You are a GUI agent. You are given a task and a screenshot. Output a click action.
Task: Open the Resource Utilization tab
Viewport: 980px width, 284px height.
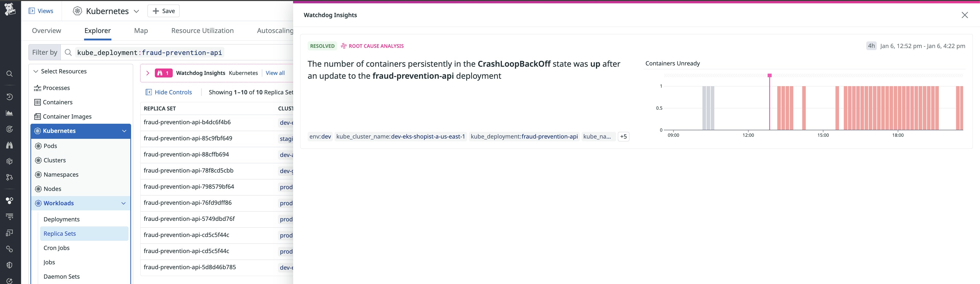(202, 30)
